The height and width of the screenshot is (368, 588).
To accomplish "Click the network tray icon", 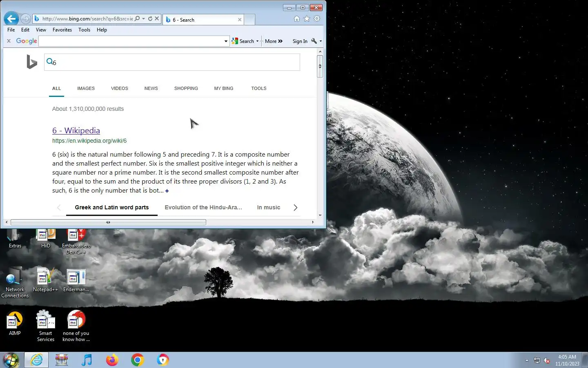I will click(537, 361).
